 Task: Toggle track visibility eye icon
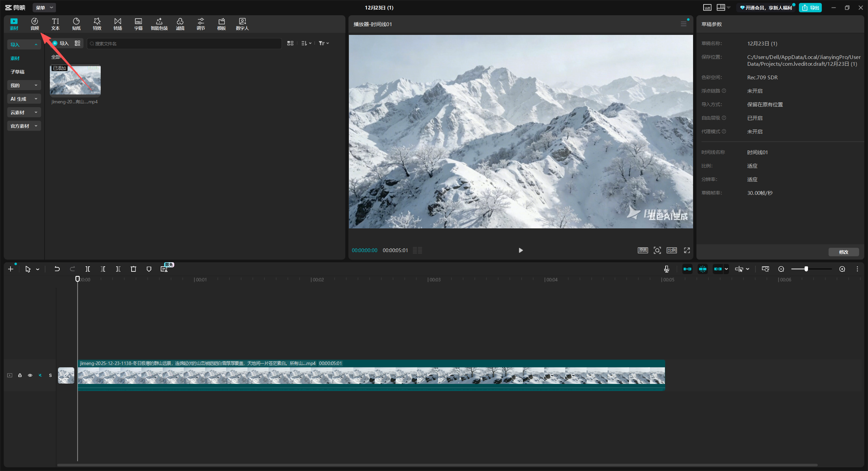coord(30,375)
